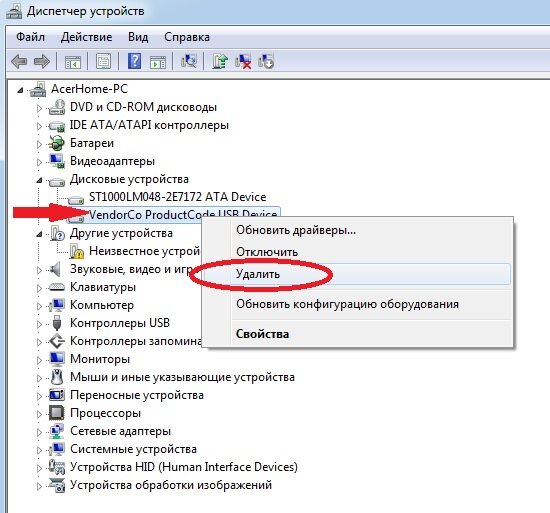Select the Переносные устройства category
Image resolution: width=550 pixels, height=513 pixels.
[x=137, y=395]
